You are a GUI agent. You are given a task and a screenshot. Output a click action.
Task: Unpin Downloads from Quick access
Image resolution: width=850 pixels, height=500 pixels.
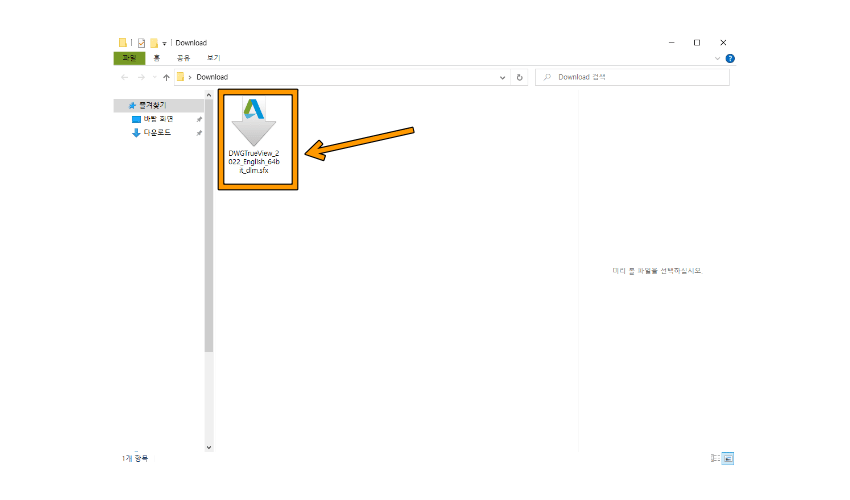(x=199, y=133)
